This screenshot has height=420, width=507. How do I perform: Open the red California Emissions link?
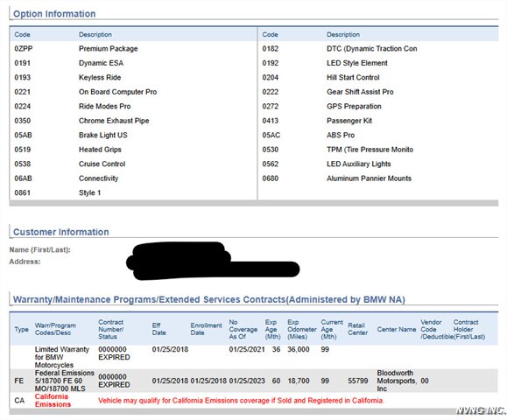click(x=53, y=400)
